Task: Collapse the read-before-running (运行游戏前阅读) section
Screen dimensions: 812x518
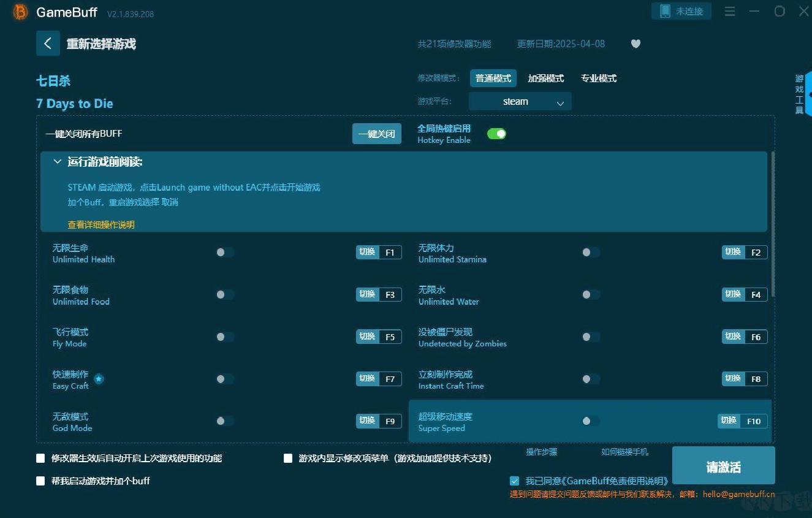Action: (58, 162)
